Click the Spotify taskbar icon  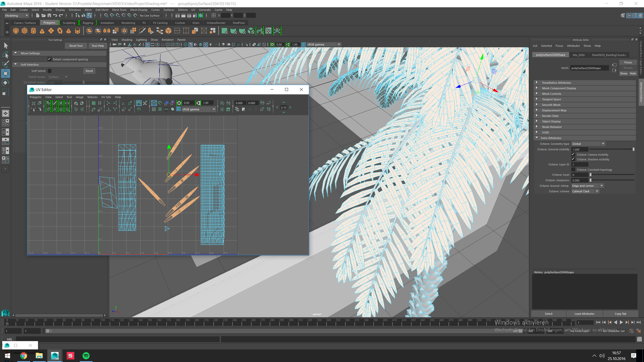click(x=86, y=356)
